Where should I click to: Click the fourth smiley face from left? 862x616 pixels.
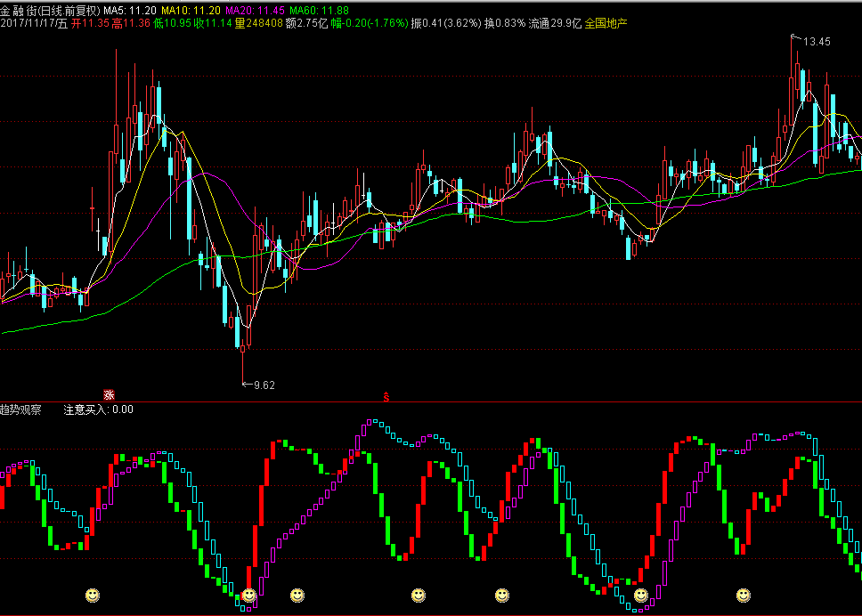(x=419, y=596)
